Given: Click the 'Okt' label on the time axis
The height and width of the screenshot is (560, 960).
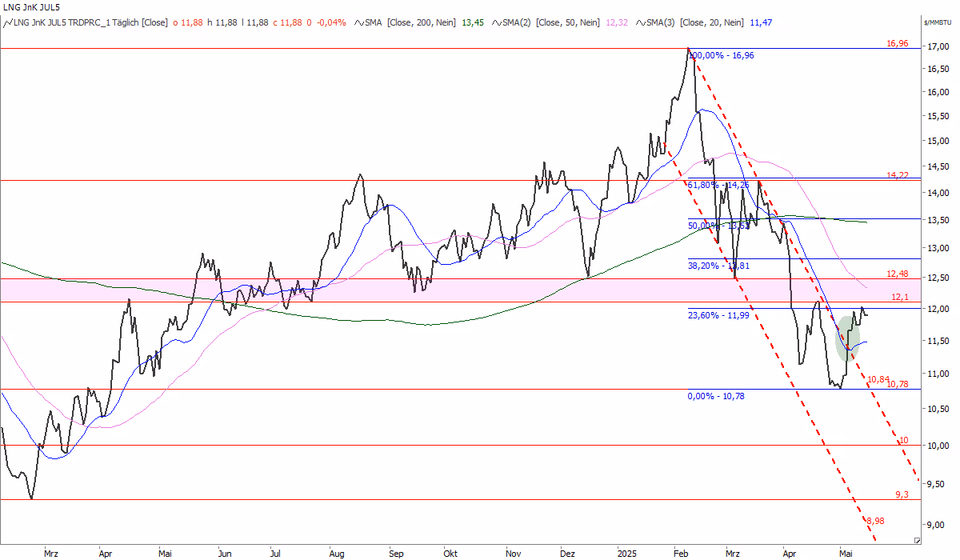Looking at the screenshot, I should click(x=450, y=553).
